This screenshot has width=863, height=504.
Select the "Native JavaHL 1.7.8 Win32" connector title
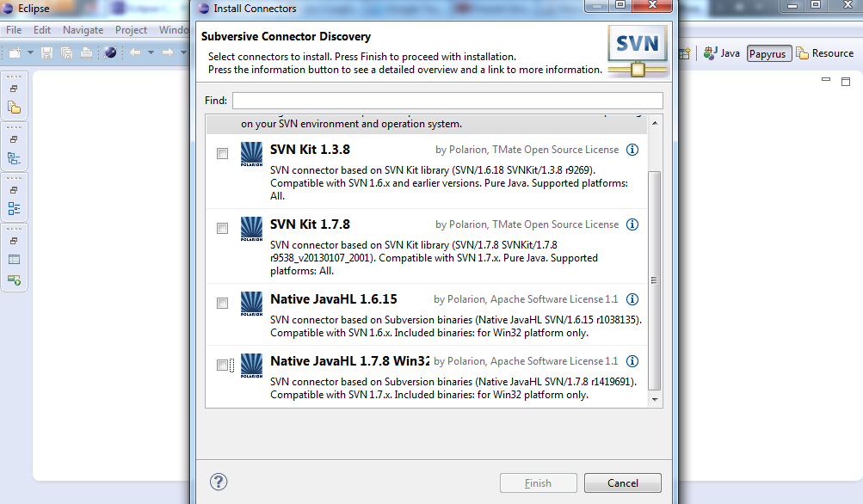(x=349, y=361)
